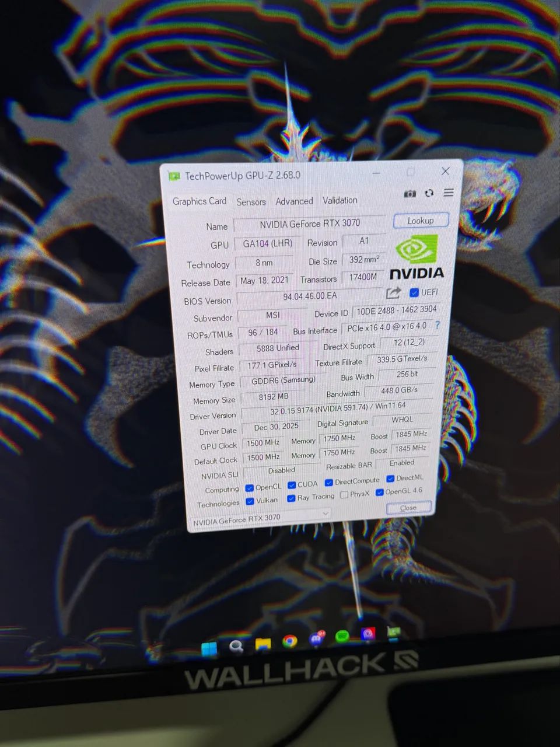
Task: Click the Memory Size value 8192 MB
Action: [x=273, y=397]
